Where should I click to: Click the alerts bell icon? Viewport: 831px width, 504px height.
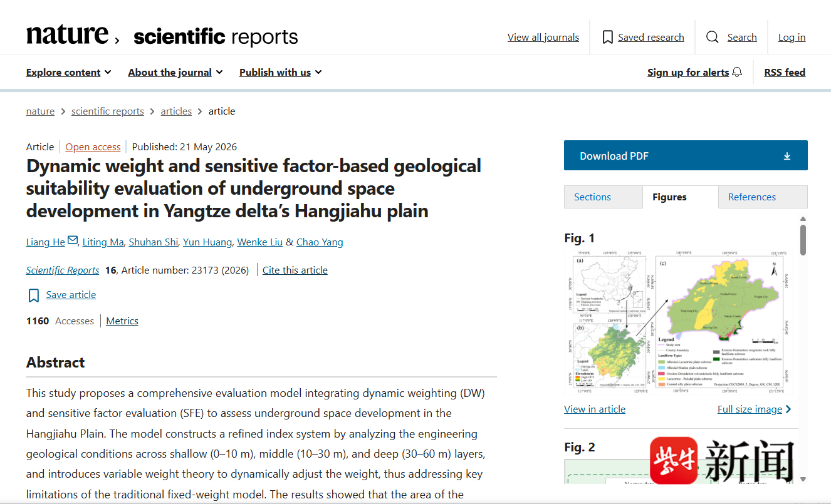point(737,72)
